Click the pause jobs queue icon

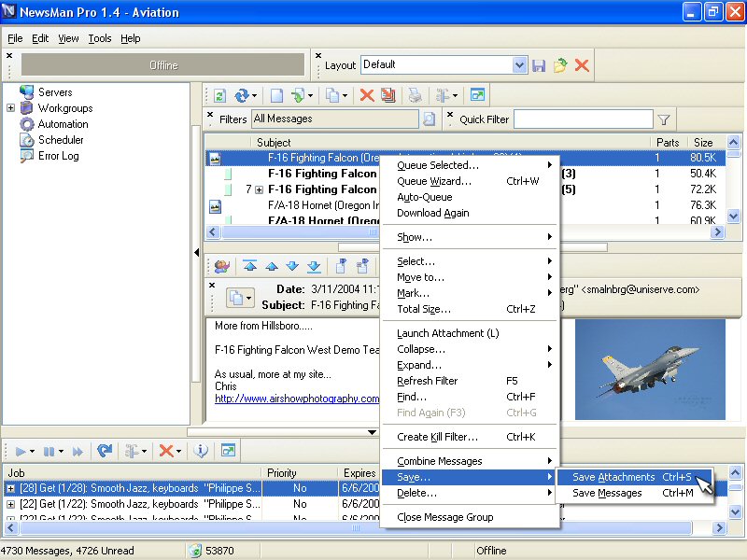49,451
